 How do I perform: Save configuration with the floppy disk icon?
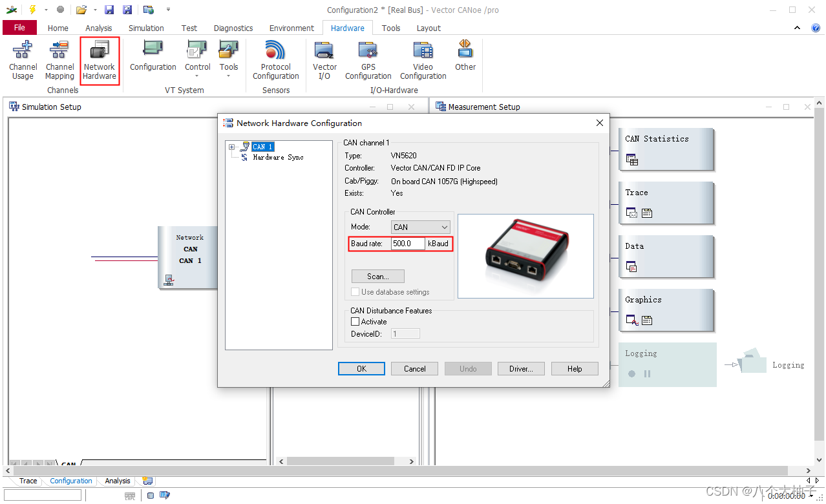[109, 10]
